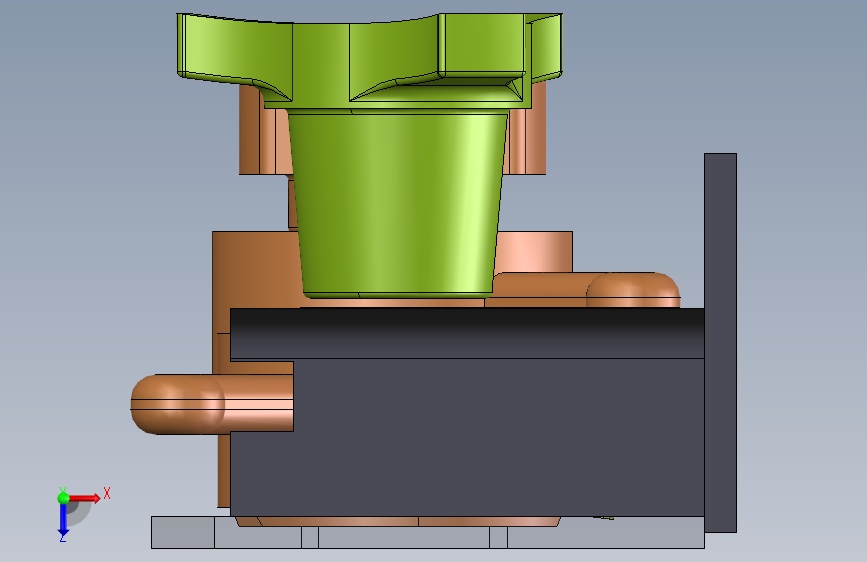Select the copper block left of the green cup
Image resolution: width=867 pixels, height=562 pixels.
pos(255,270)
